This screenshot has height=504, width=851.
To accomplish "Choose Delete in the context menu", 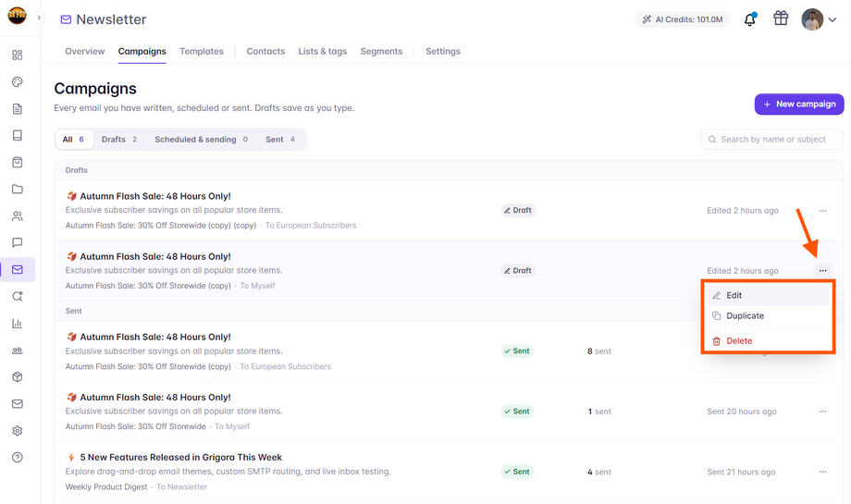I will click(x=768, y=340).
